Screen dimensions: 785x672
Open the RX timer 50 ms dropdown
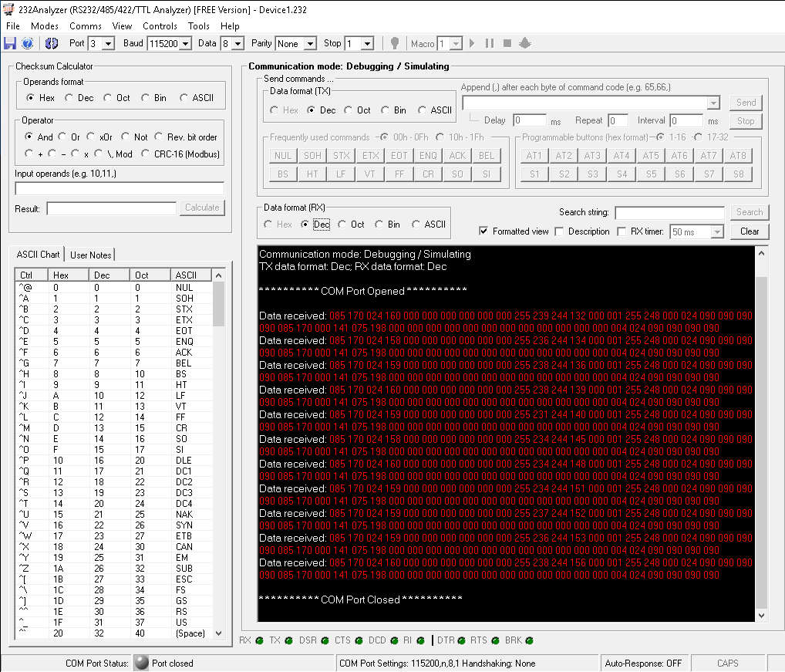[x=717, y=232]
